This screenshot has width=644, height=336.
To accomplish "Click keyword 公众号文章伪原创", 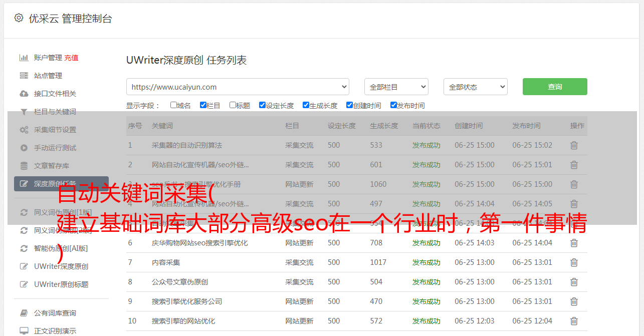I will pyautogui.click(x=180, y=282).
